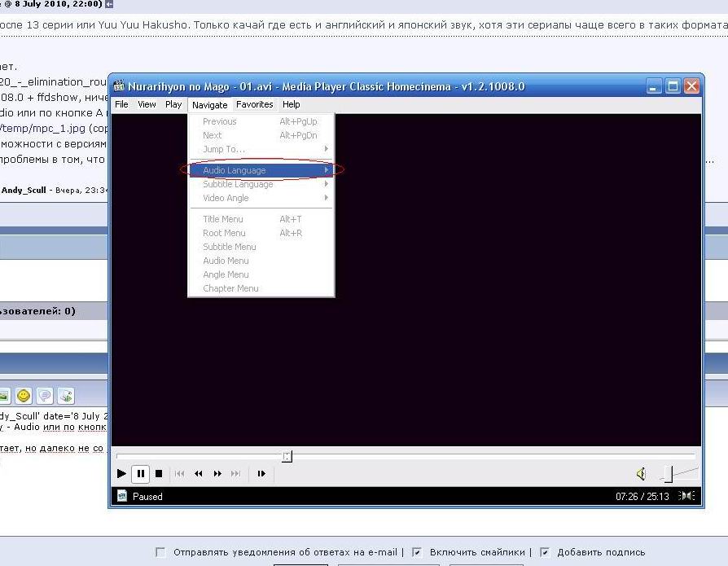Open the Play menu
This screenshot has height=566, width=728.
click(173, 104)
